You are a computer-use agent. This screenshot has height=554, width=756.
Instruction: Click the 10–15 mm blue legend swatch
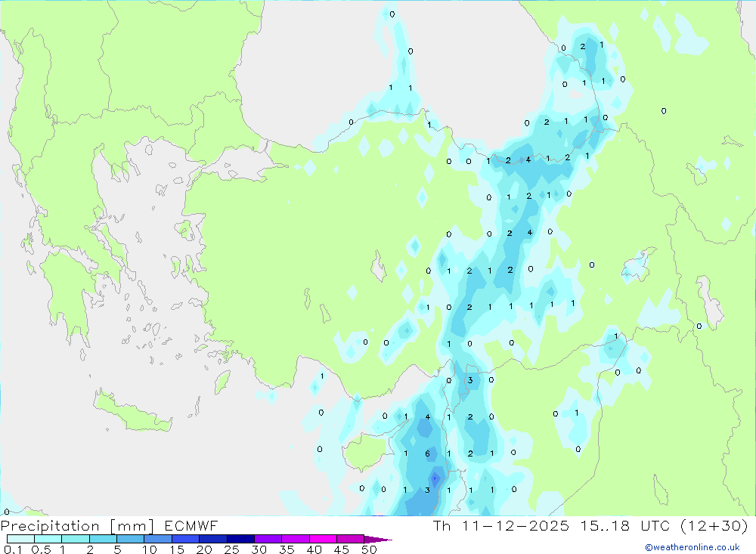tap(158, 539)
